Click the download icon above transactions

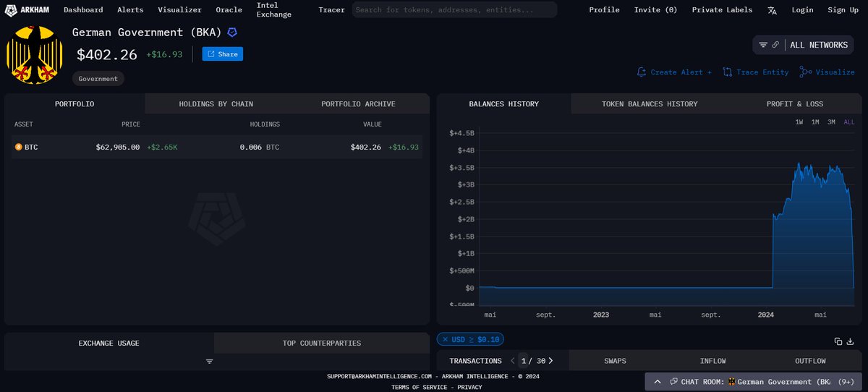[852, 341]
